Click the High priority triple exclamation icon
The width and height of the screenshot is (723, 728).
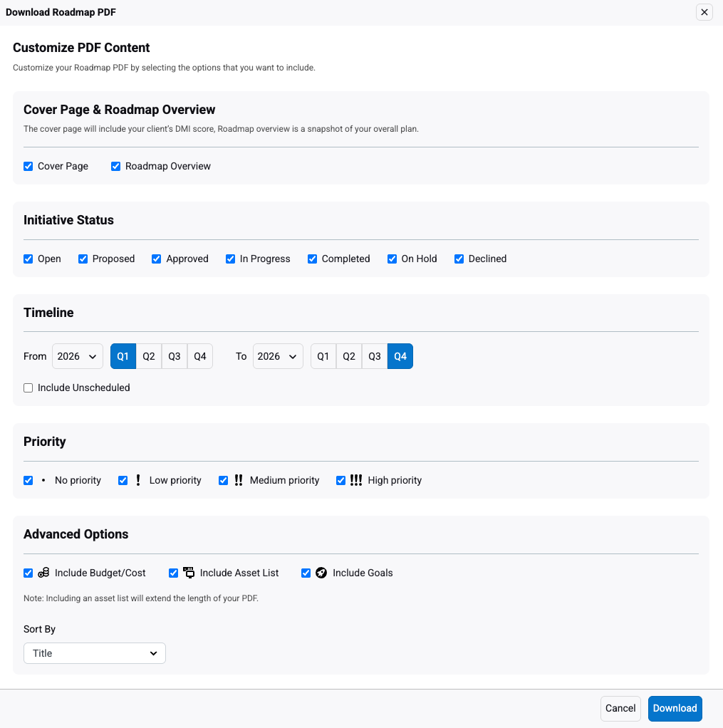click(356, 480)
